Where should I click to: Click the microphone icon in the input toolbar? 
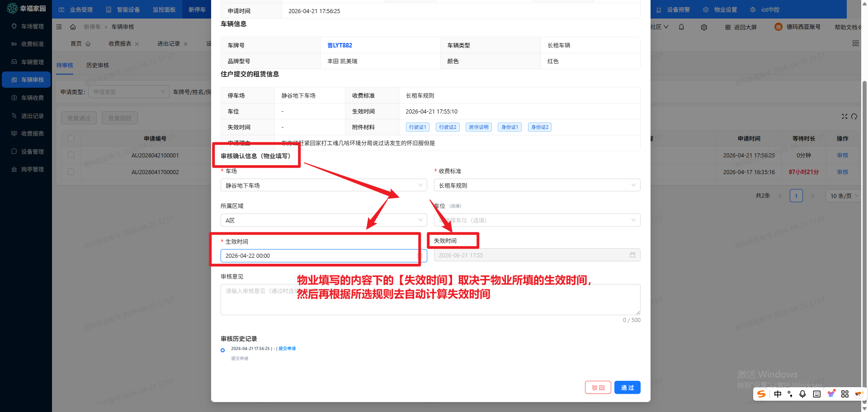pos(803,394)
